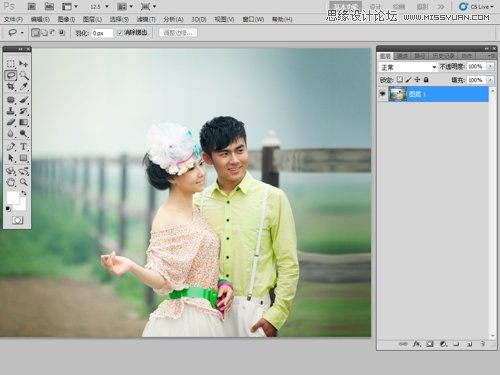This screenshot has height=375, width=500.
Task: Open the 滤镜(T) menu
Action: click(146, 19)
